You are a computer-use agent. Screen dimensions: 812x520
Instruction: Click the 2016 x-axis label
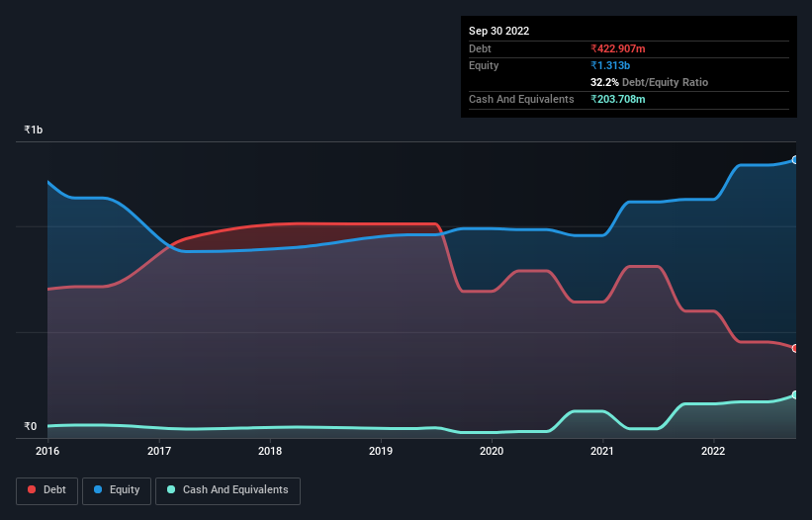pyautogui.click(x=47, y=451)
